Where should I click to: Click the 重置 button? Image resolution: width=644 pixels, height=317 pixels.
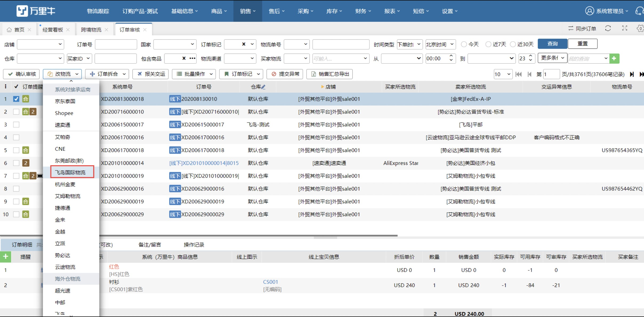click(x=582, y=44)
